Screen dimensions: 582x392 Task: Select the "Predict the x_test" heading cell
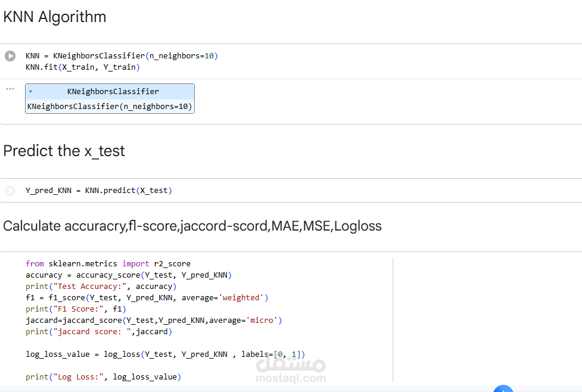[64, 151]
